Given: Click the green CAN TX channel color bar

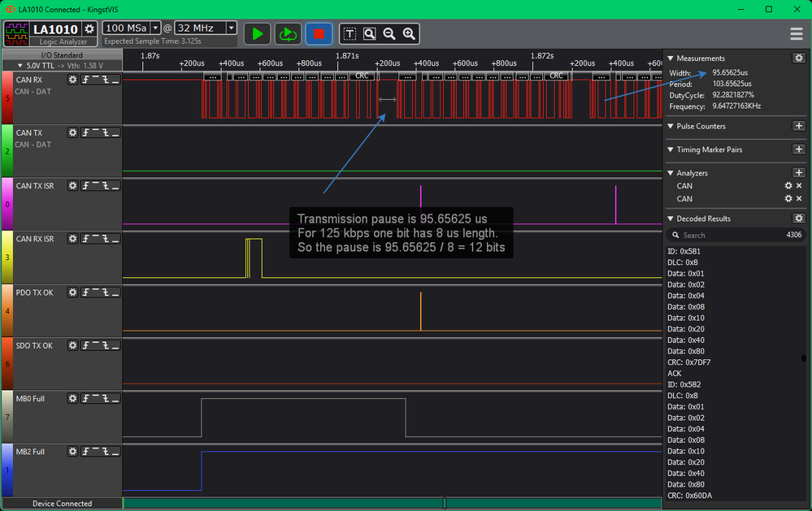Looking at the screenshot, I should click(7, 150).
